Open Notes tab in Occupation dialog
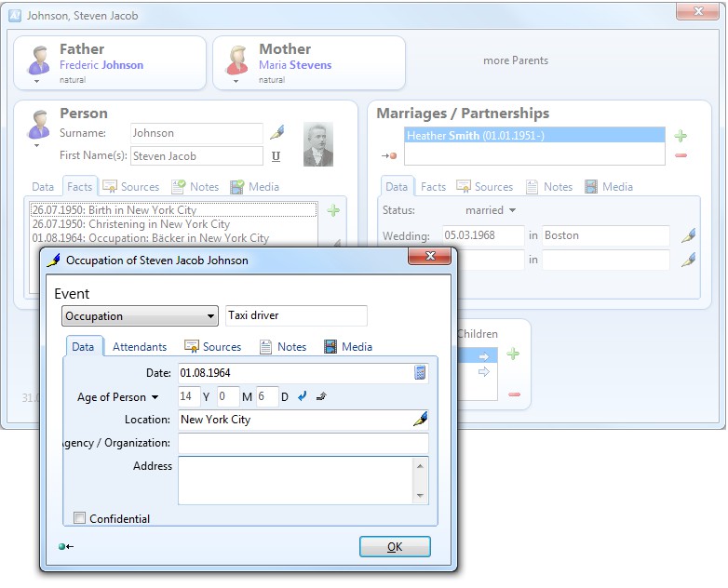This screenshot has height=588, width=728. point(283,347)
